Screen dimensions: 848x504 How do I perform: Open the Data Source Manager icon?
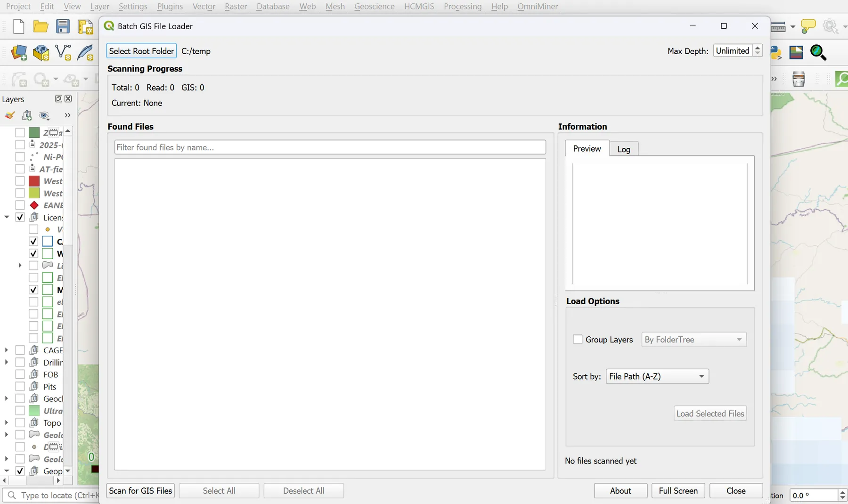tap(19, 52)
